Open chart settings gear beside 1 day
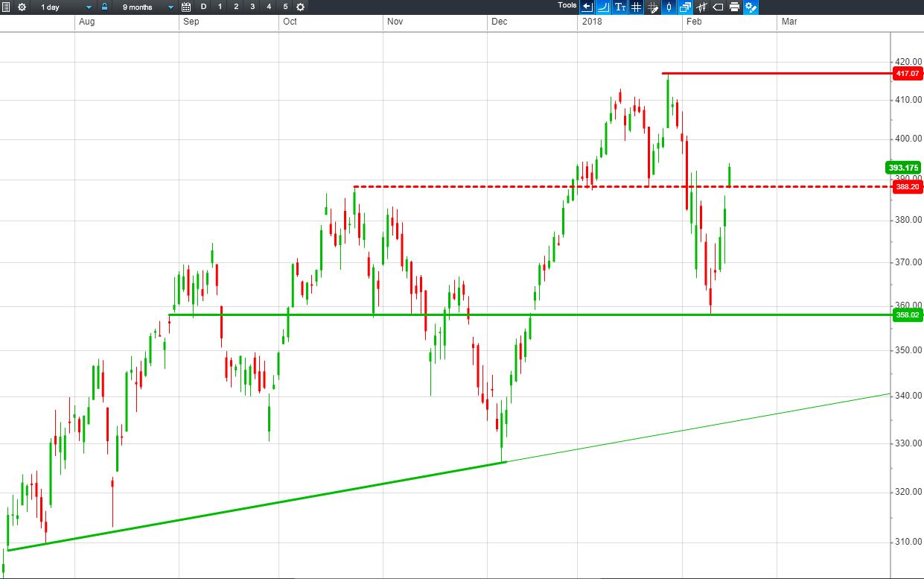This screenshot has width=924, height=579. (21, 7)
